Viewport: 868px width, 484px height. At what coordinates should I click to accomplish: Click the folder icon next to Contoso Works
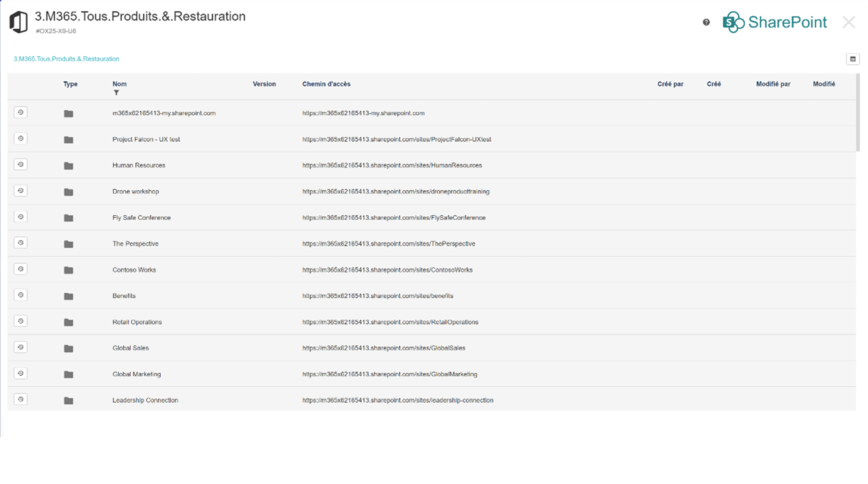tap(68, 270)
